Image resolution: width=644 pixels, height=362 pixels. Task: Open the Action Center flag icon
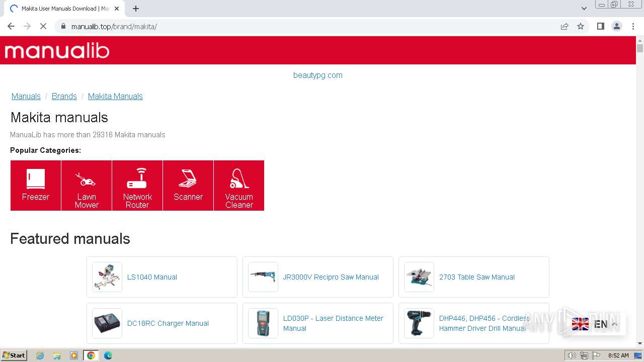595,355
